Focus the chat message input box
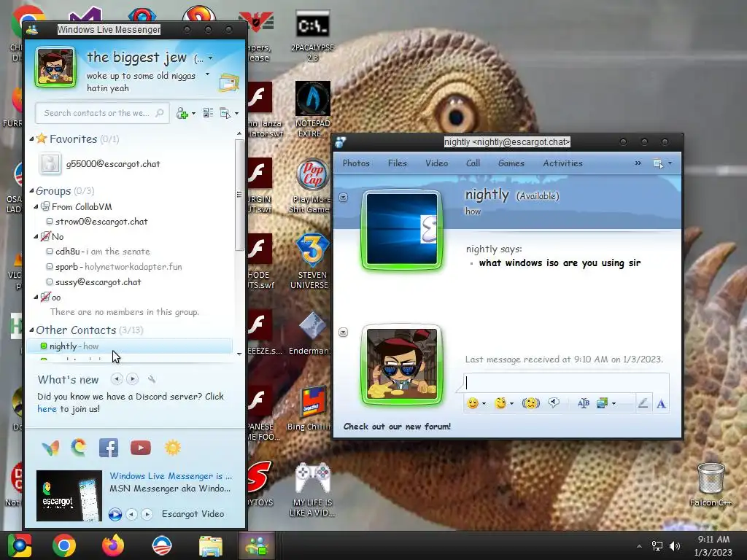The image size is (747, 560). click(566, 383)
